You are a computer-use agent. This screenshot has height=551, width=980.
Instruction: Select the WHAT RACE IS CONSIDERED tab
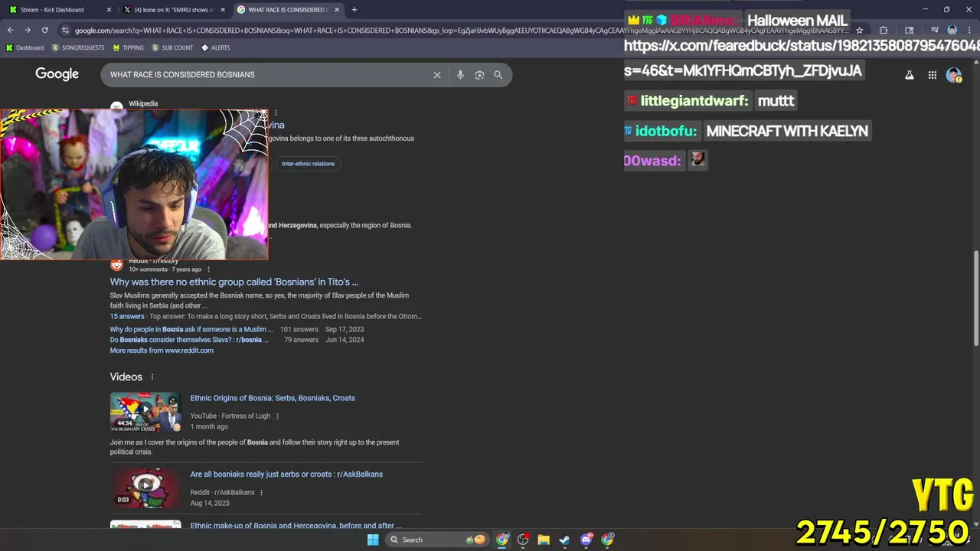pyautogui.click(x=287, y=10)
